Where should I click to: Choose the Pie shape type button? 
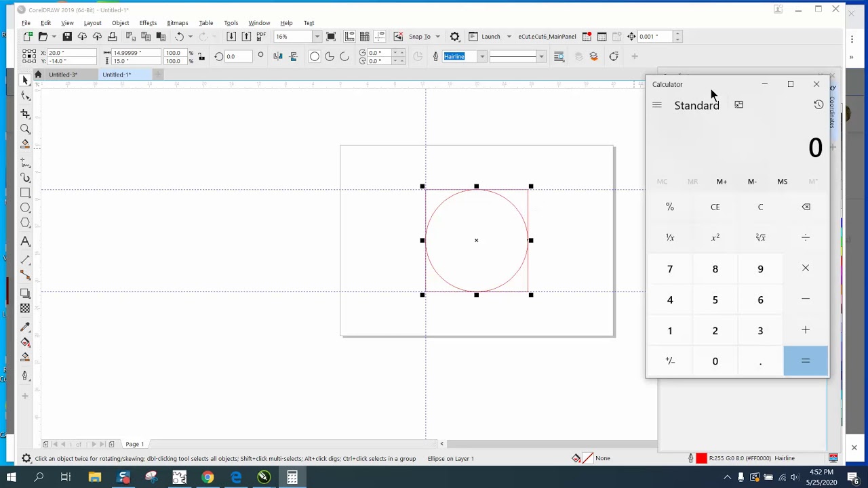point(330,57)
